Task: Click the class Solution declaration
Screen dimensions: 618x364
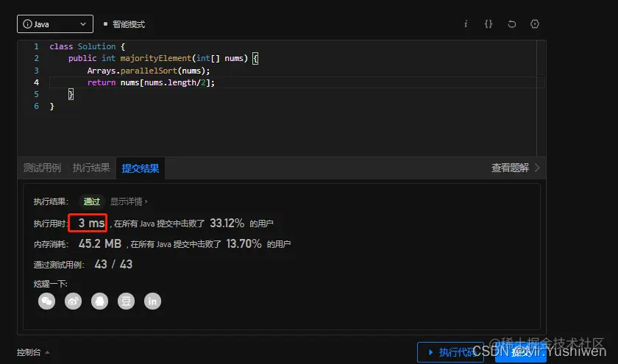Action: [87, 46]
